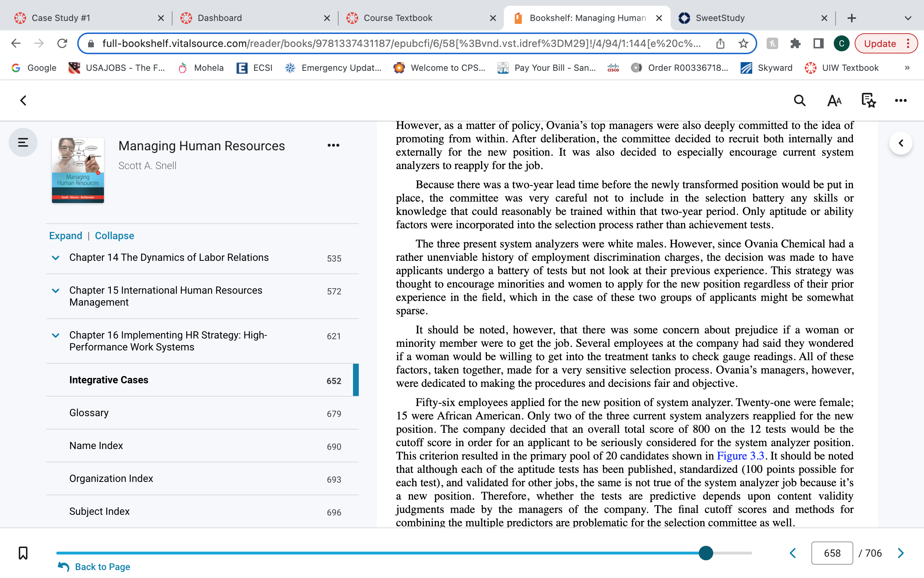Image resolution: width=924 pixels, height=578 pixels.
Task: Open Google bookmark
Action: tap(34, 68)
